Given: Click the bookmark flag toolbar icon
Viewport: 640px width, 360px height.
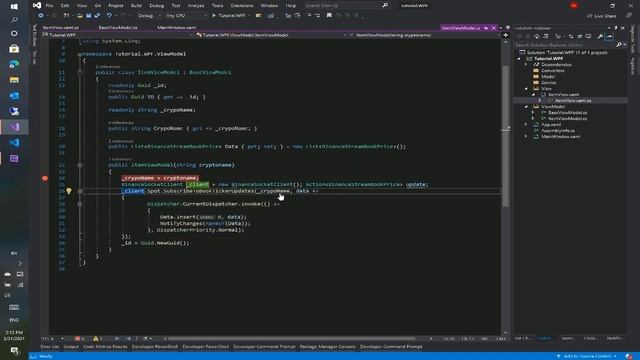Looking at the screenshot, I should [x=329, y=16].
